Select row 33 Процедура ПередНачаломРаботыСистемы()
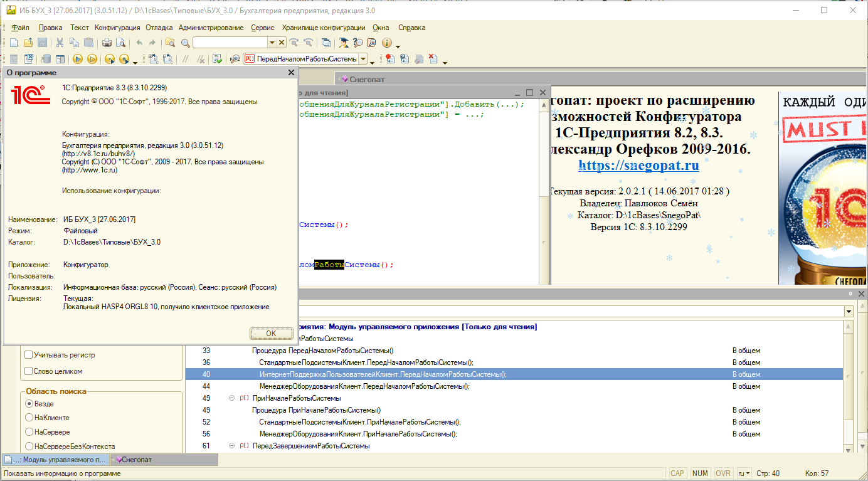This screenshot has height=481, width=868. pos(514,351)
